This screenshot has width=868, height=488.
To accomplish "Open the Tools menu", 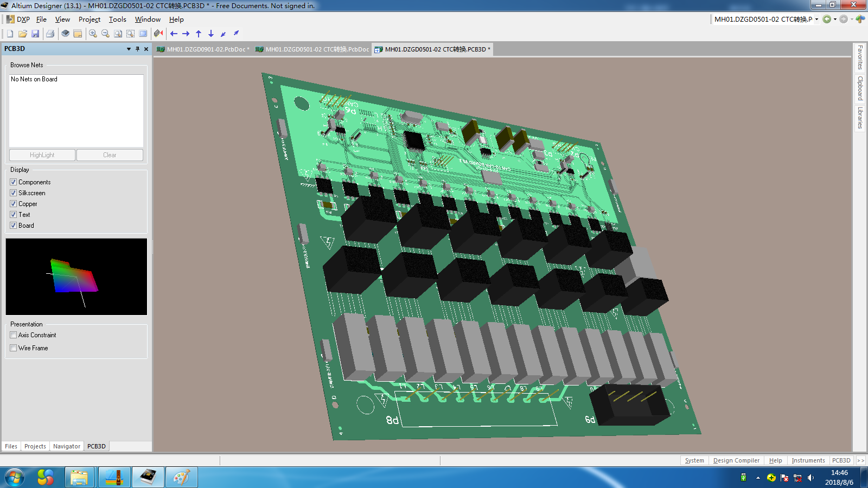I will [117, 20].
